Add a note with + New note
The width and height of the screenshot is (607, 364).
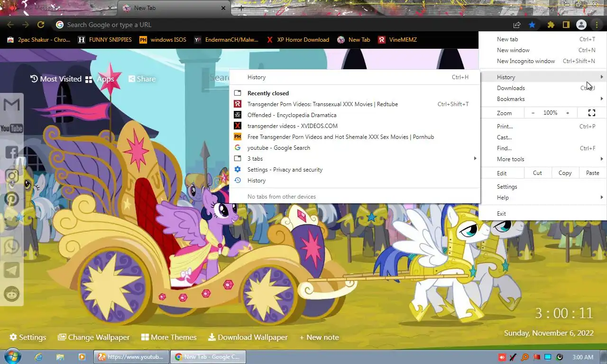[319, 337]
